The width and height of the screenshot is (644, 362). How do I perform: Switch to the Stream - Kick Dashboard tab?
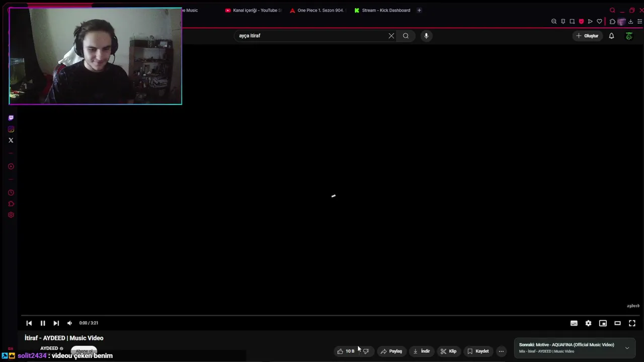pyautogui.click(x=382, y=10)
